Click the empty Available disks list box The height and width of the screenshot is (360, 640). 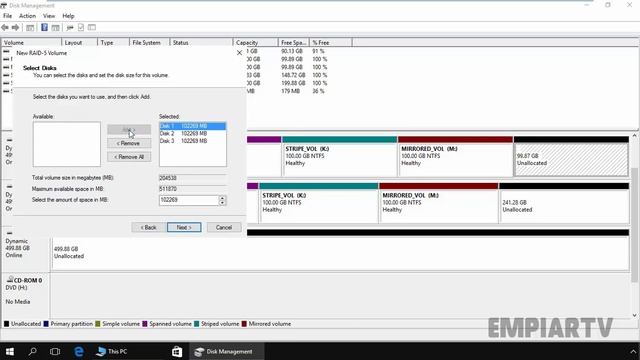point(67,144)
